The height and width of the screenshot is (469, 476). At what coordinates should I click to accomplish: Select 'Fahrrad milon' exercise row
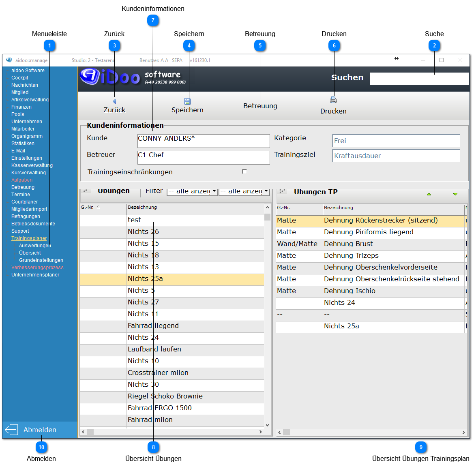click(172, 420)
